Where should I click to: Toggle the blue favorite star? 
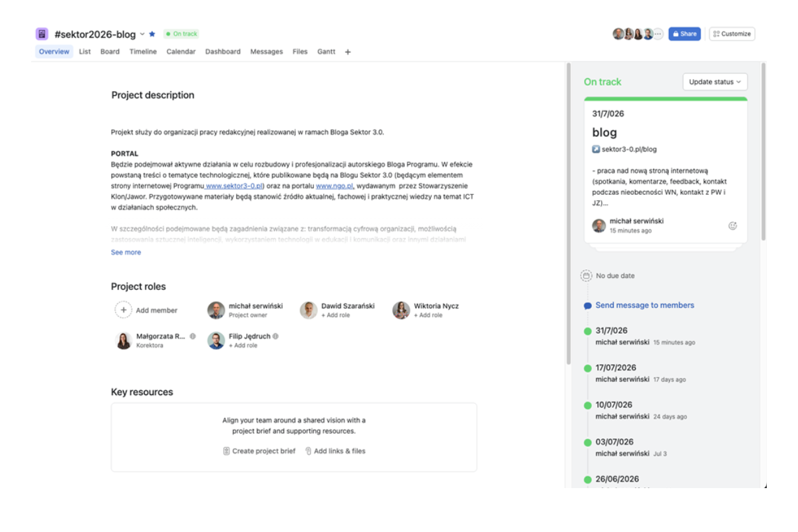point(152,34)
